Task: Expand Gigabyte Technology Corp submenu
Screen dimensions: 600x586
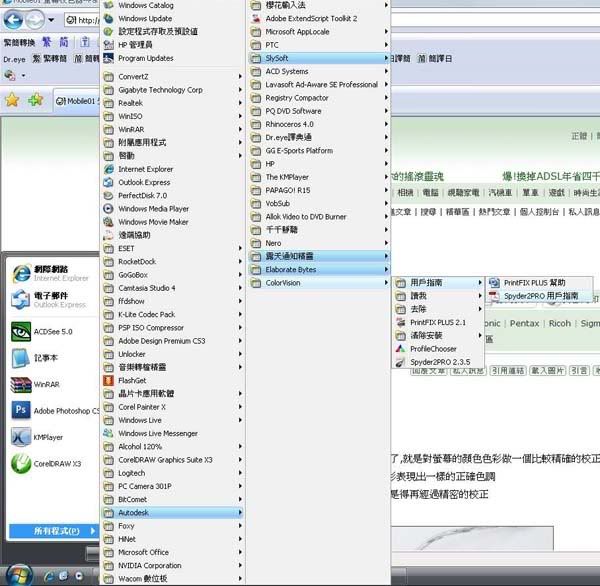Action: [173, 90]
